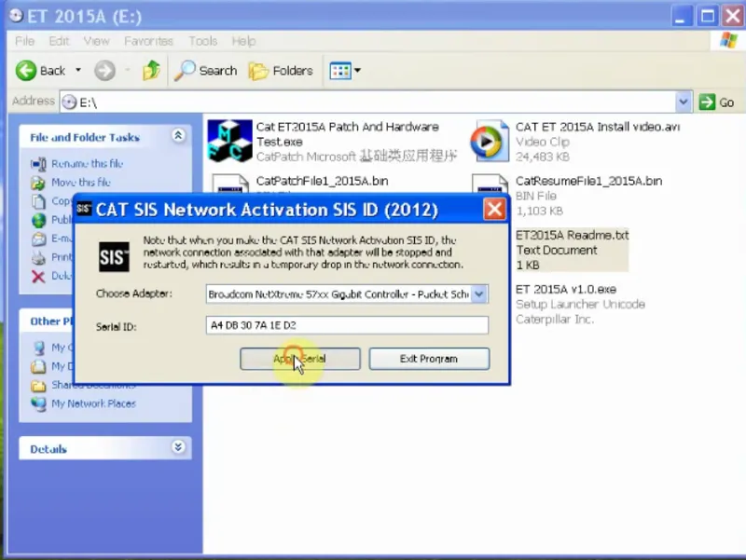Image resolution: width=746 pixels, height=560 pixels.
Task: Click the red Delete X icon
Action: pyautogui.click(x=38, y=276)
